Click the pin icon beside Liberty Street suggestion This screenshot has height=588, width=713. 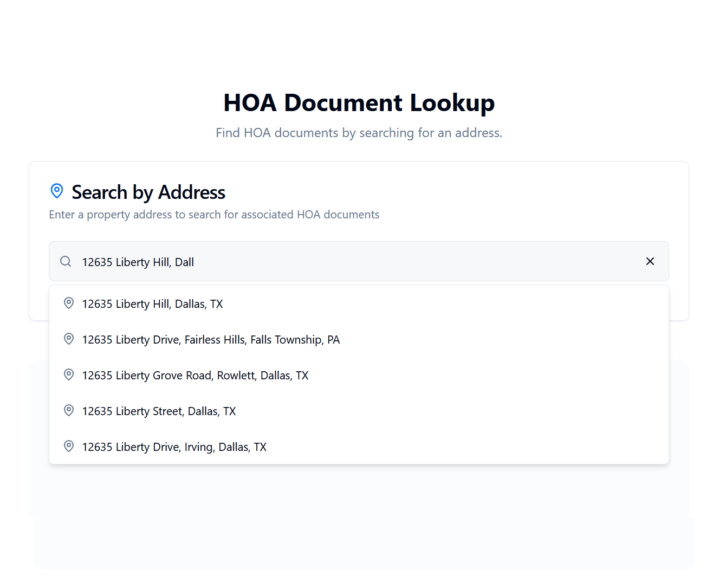point(69,410)
